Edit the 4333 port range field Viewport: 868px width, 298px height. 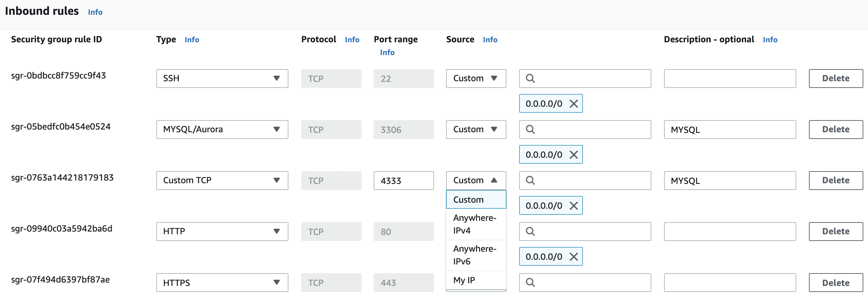click(404, 180)
